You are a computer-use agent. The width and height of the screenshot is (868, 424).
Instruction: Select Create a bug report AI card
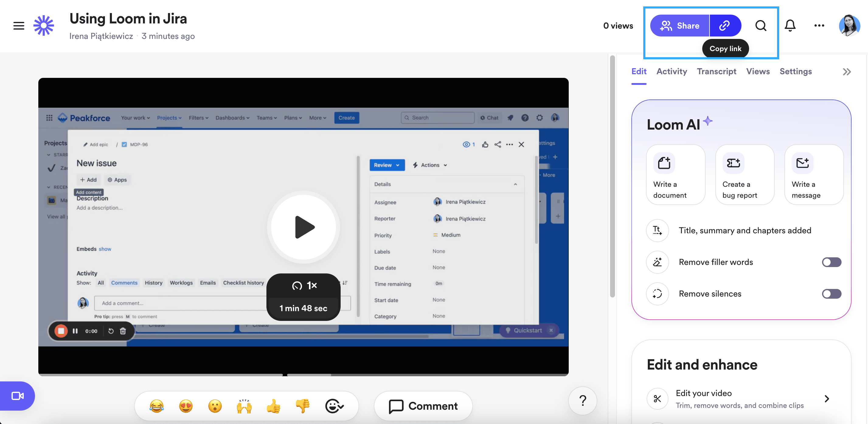point(745,175)
